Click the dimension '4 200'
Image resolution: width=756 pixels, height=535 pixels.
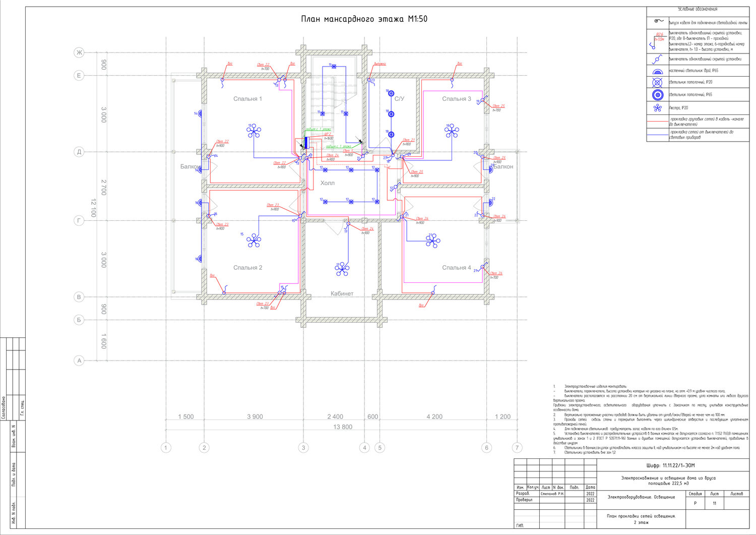[434, 417]
